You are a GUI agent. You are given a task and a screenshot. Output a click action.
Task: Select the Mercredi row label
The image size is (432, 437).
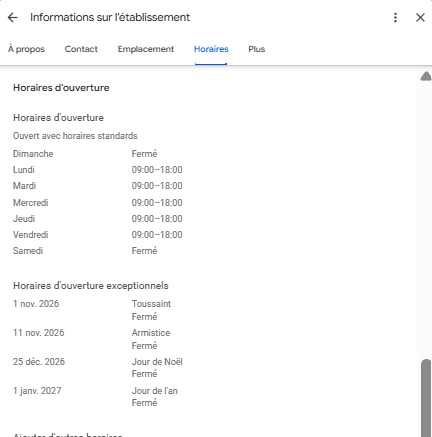pos(31,203)
